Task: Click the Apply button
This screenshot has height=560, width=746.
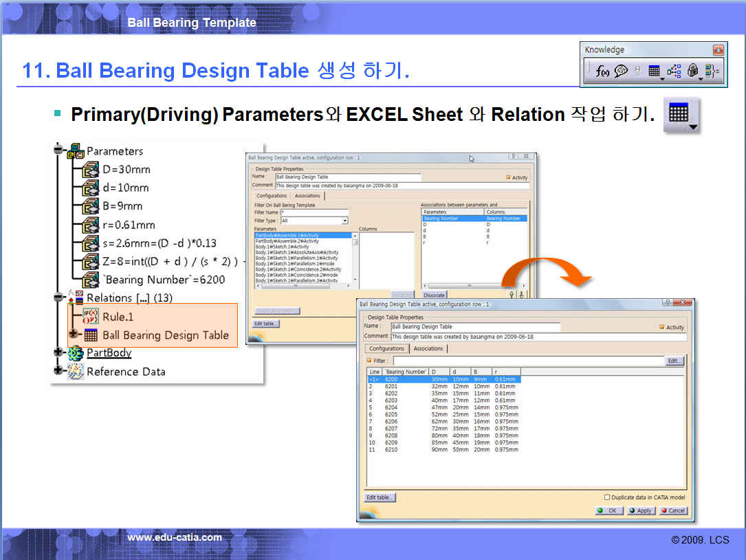Action: [640, 511]
